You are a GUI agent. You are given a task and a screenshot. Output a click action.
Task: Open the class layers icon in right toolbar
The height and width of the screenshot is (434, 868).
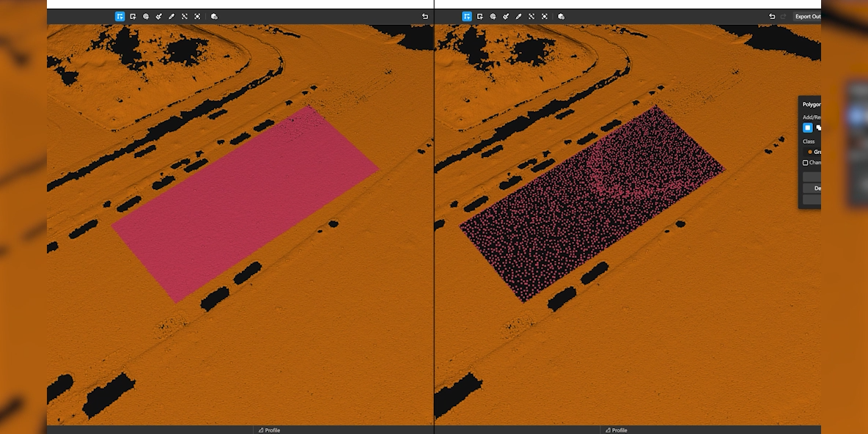tap(561, 16)
